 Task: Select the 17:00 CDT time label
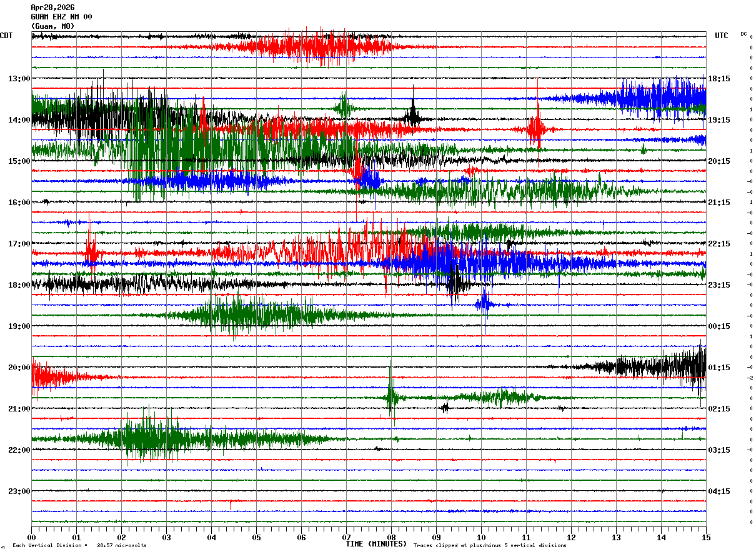click(x=19, y=244)
